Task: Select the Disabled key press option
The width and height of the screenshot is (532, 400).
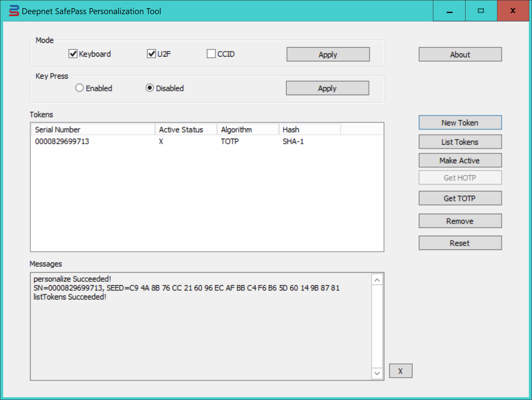Action: click(x=150, y=88)
